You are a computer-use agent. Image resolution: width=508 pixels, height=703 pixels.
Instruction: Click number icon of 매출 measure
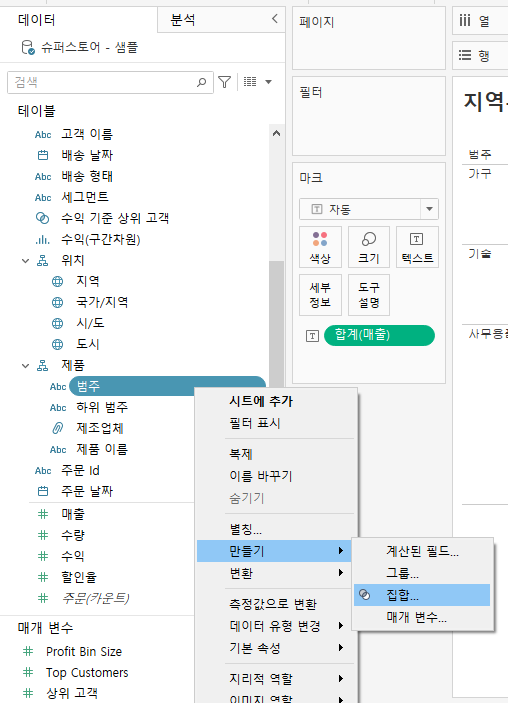tap(43, 514)
